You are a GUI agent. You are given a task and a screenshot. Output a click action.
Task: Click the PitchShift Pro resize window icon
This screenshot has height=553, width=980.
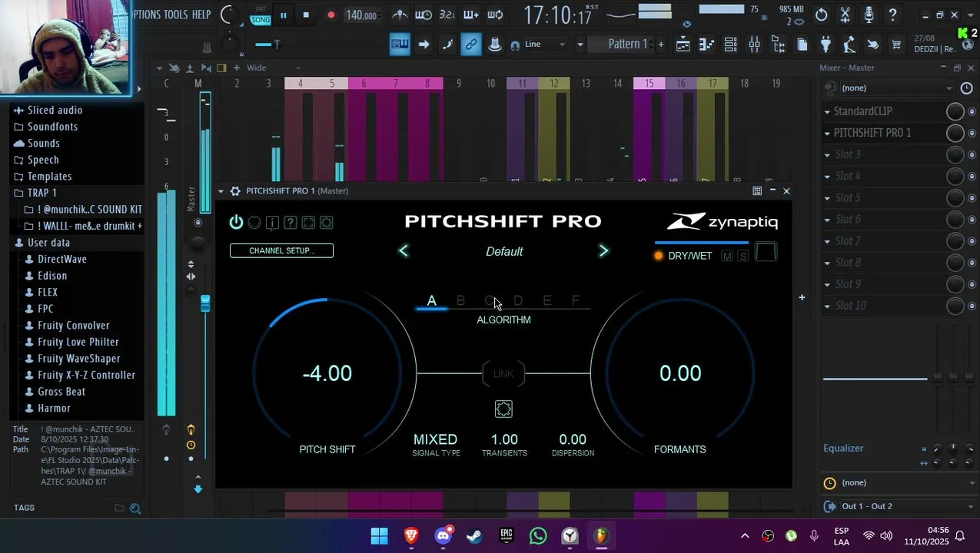[308, 223]
